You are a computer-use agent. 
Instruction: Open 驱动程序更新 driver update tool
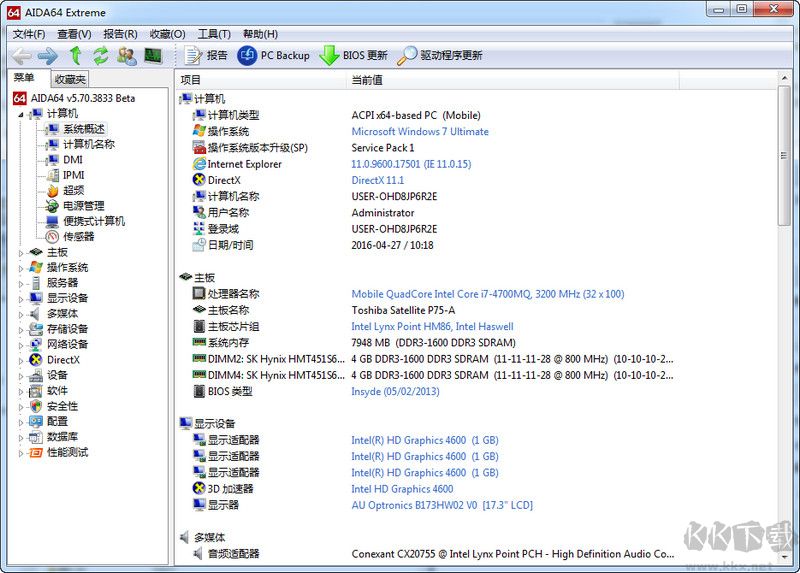440,56
